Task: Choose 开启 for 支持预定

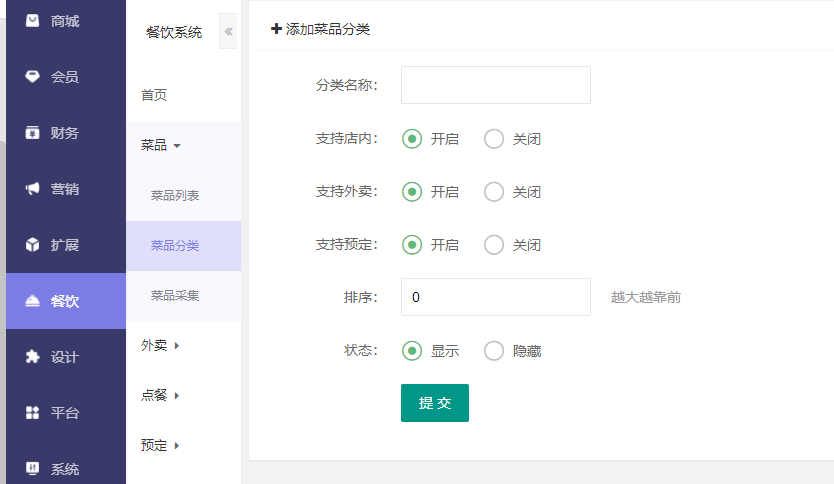Action: tap(412, 245)
